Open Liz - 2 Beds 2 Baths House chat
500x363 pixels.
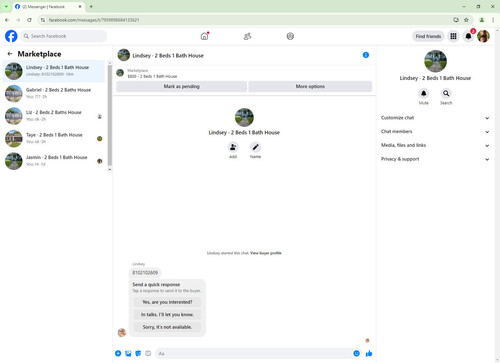pos(54,116)
